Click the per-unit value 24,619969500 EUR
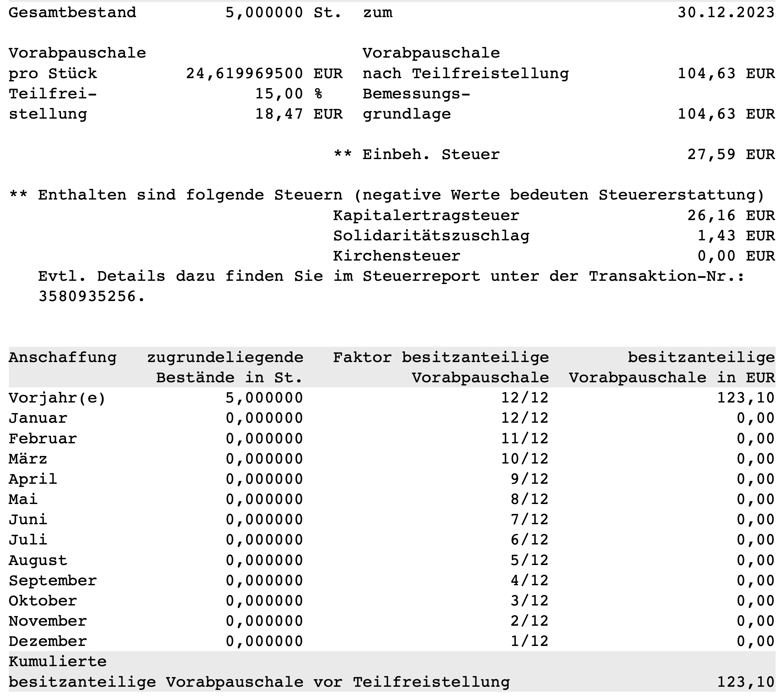Viewport: 784px width, 696px height. (264, 73)
